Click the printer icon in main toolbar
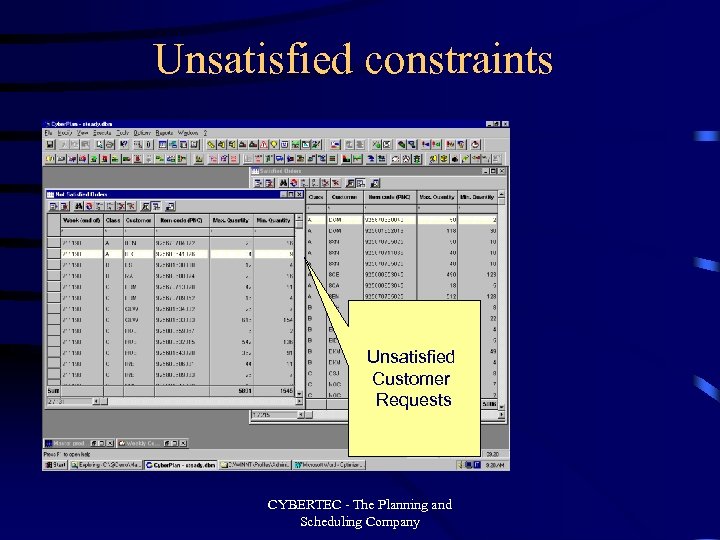 pos(110,144)
